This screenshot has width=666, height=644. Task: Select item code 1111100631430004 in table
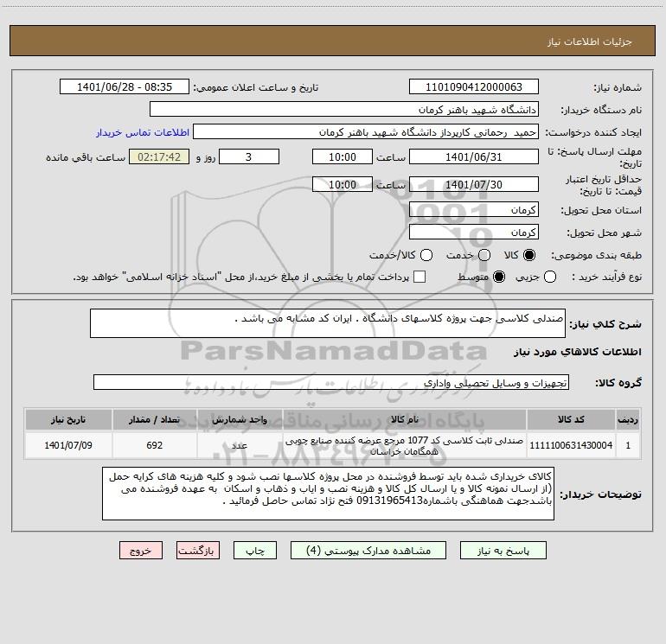click(571, 445)
